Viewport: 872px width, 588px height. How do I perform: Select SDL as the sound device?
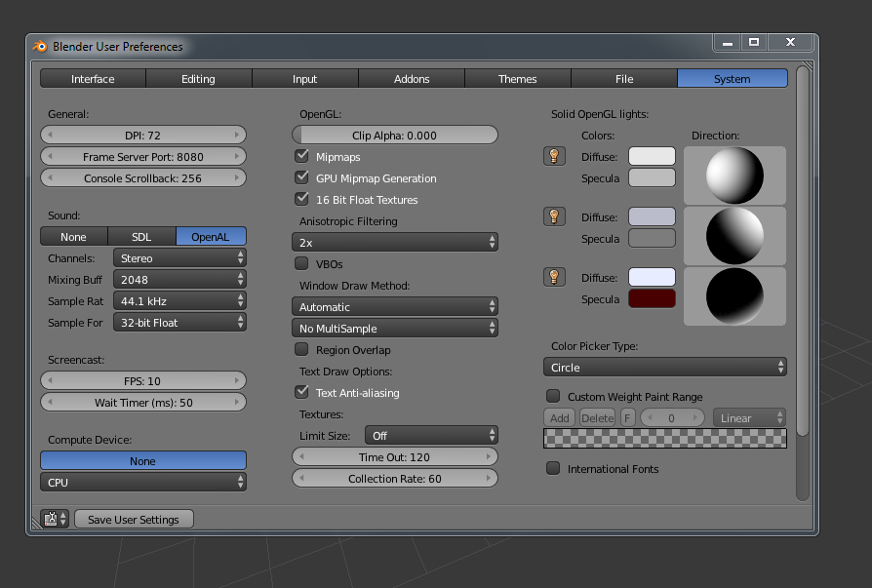[142, 237]
